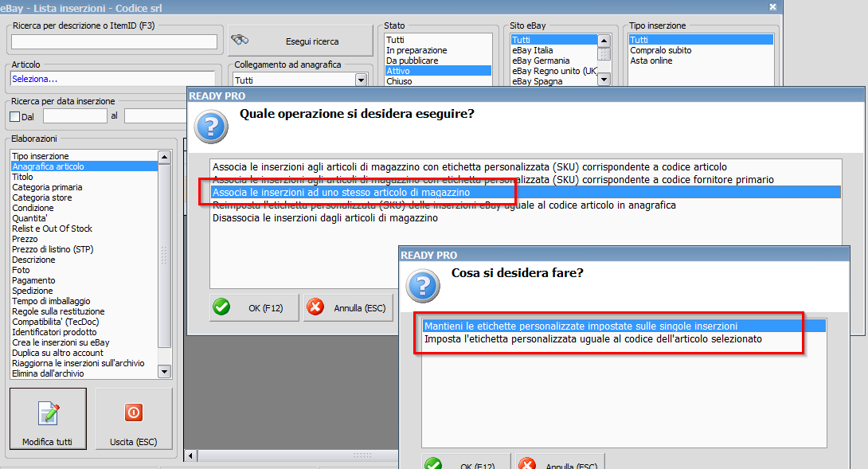
Task: Choose Associa SKU corrispondente a codice fornitore primario
Action: [x=526, y=179]
